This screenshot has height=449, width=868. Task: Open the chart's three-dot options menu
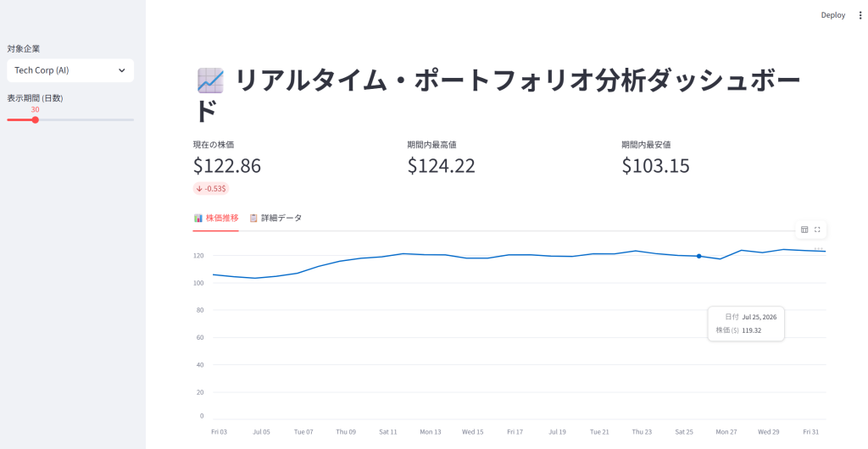point(818,248)
